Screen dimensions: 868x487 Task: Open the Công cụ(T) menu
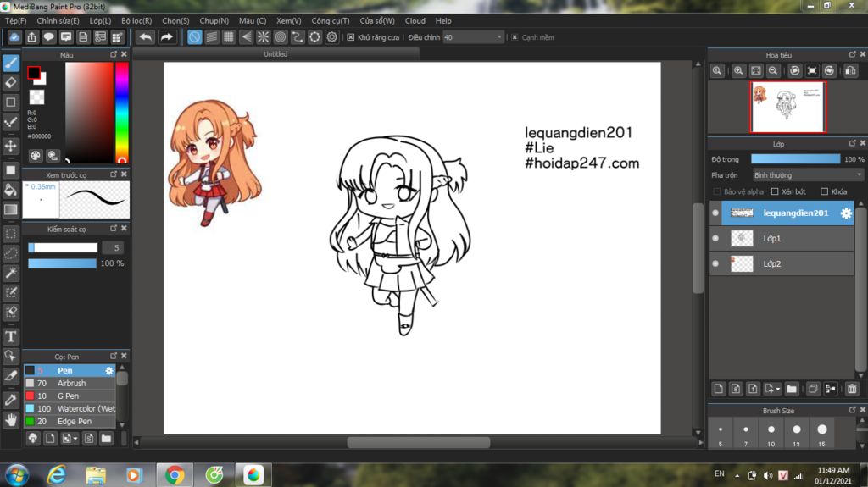[330, 20]
